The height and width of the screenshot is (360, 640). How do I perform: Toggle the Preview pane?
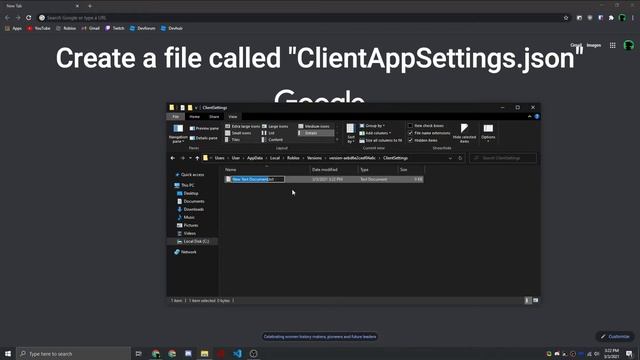[204, 128]
